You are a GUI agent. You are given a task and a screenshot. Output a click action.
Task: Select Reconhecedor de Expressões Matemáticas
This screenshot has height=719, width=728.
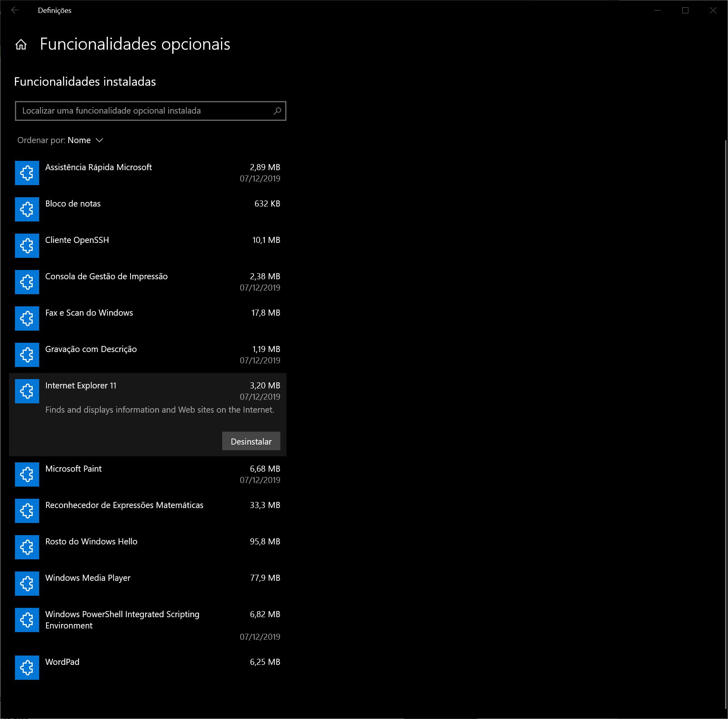tap(124, 505)
